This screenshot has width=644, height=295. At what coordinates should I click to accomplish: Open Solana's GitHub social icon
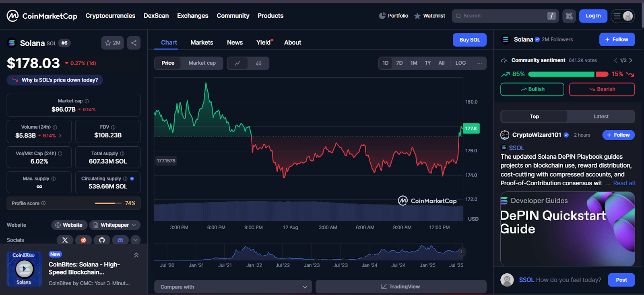102,240
